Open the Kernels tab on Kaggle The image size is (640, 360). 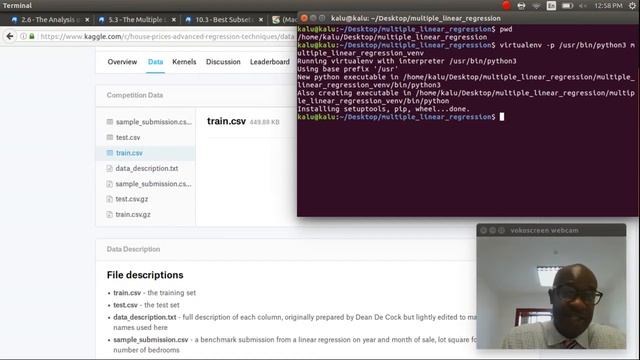[184, 62]
